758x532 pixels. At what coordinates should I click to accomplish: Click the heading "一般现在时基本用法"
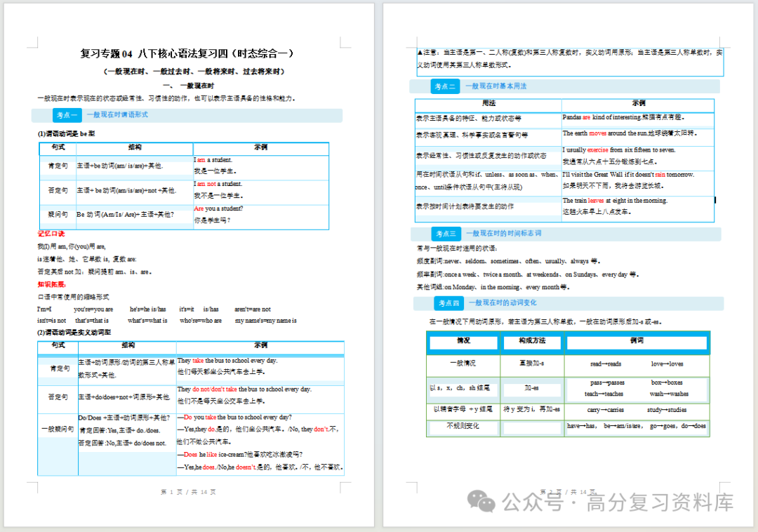coord(496,86)
